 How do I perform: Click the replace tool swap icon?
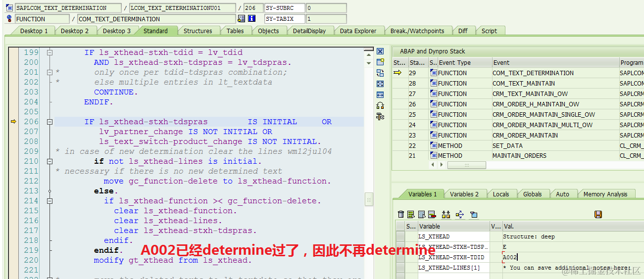point(380,73)
